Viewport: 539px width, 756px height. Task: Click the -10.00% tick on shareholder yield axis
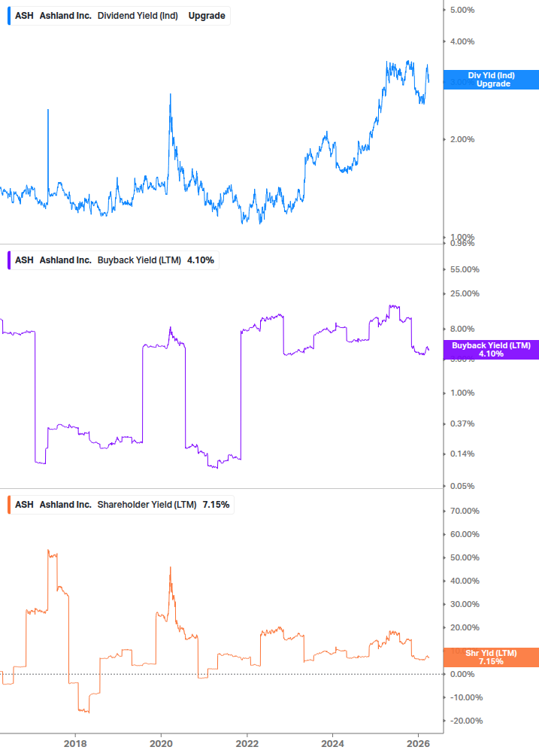click(466, 697)
